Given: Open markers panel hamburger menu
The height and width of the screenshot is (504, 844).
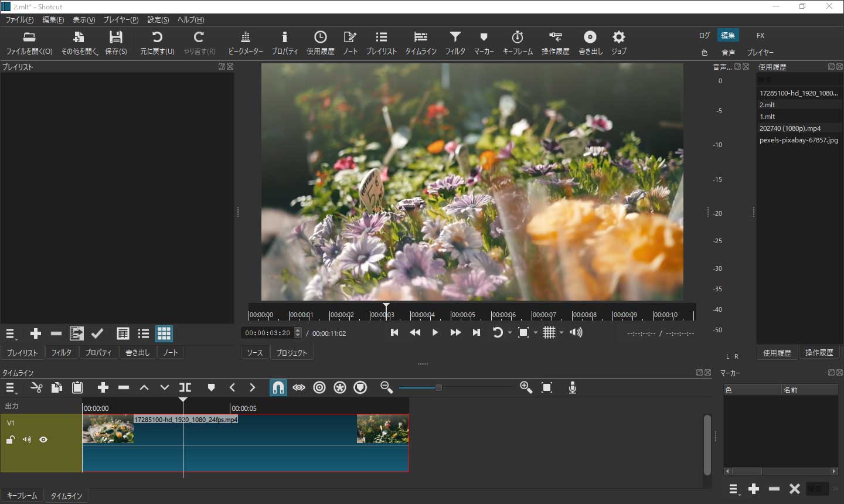Looking at the screenshot, I should [734, 489].
